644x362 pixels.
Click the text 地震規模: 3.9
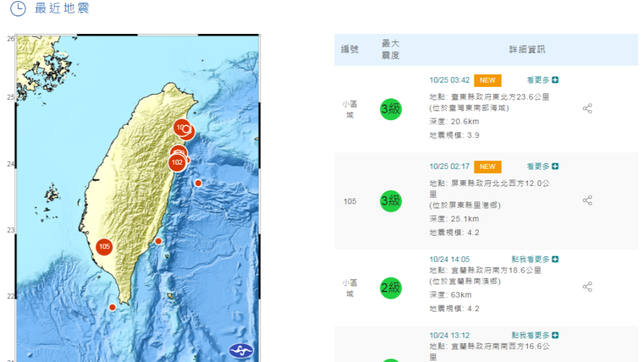coord(454,135)
